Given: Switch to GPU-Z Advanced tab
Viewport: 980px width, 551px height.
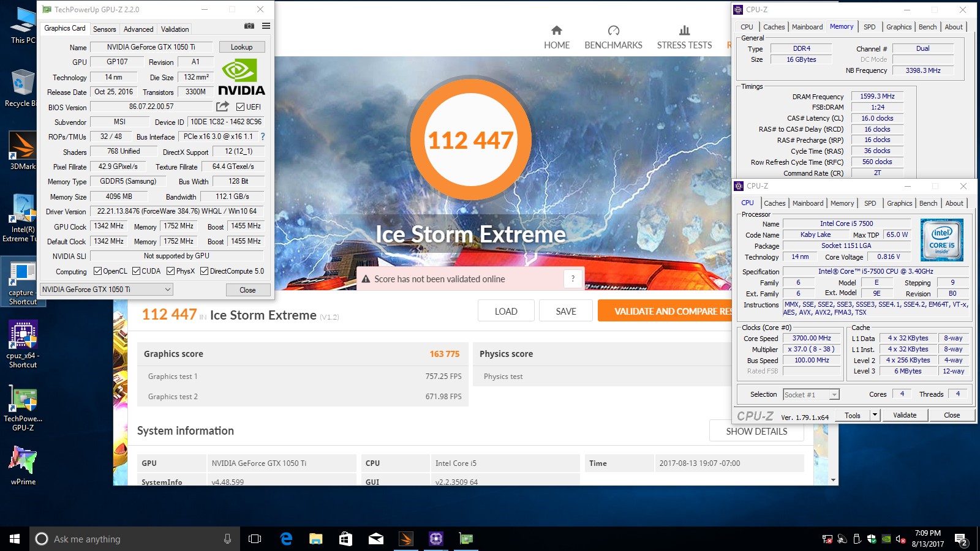Looking at the screenshot, I should (138, 29).
